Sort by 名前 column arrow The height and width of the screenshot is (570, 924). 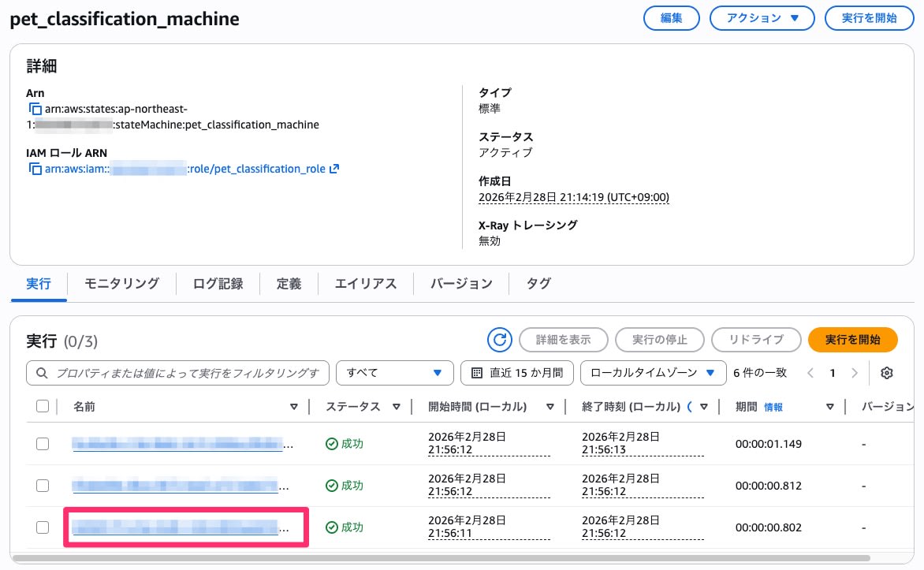point(294,407)
